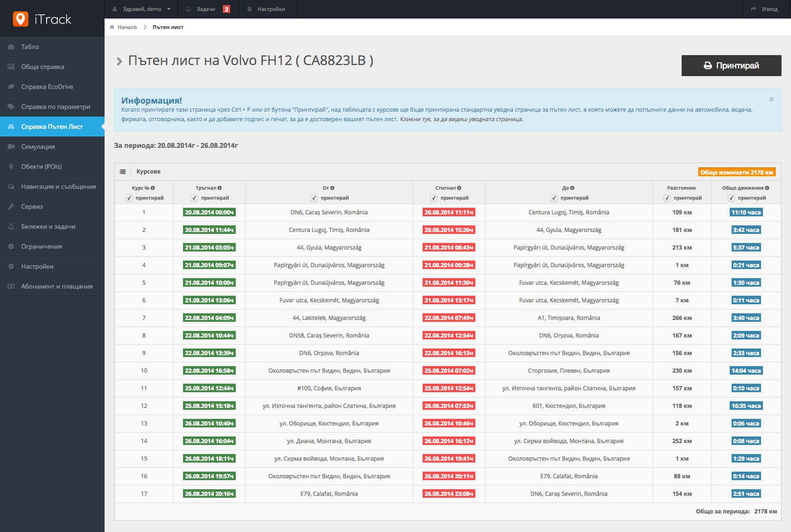791x532 pixels.
Task: Open Задачи in the top bar
Action: pyautogui.click(x=209, y=9)
